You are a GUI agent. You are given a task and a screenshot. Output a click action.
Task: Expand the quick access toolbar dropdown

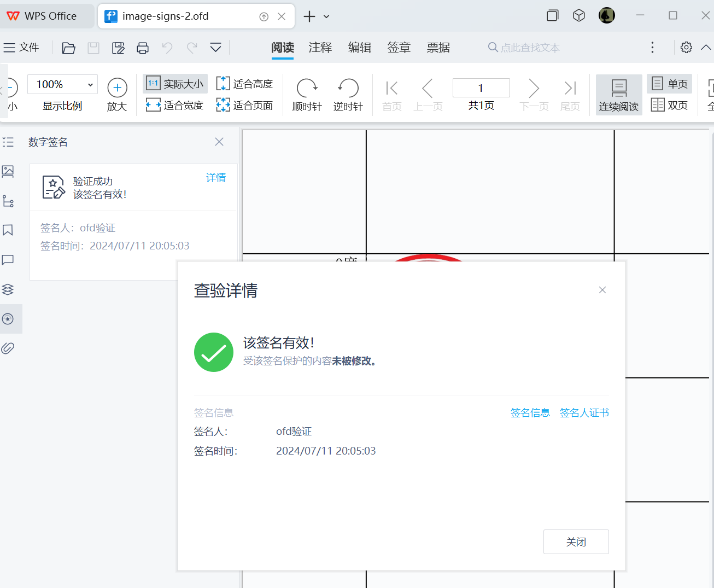216,48
